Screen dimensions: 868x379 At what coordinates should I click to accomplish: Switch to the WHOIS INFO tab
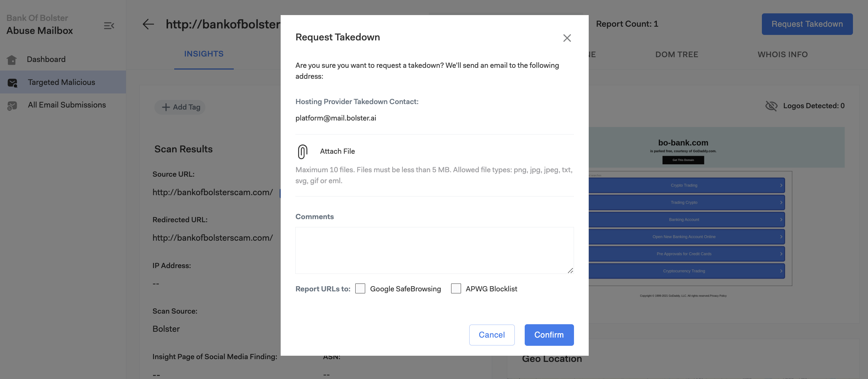coord(782,54)
